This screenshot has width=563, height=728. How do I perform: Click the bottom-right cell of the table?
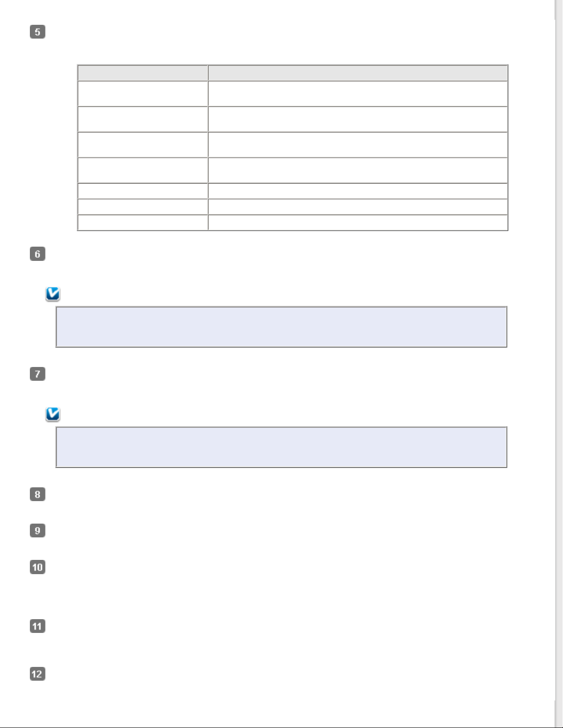[358, 223]
